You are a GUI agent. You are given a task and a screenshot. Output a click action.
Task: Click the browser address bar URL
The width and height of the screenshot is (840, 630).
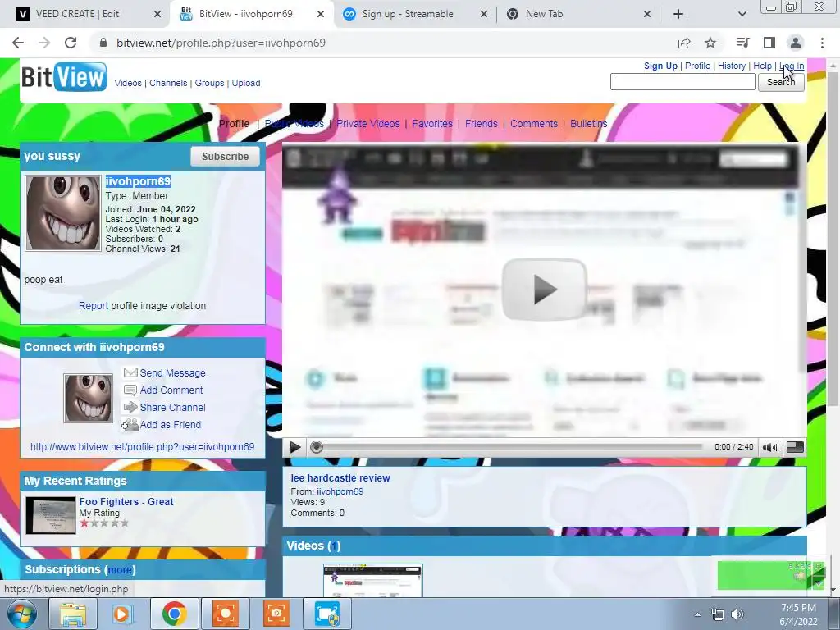coord(221,43)
